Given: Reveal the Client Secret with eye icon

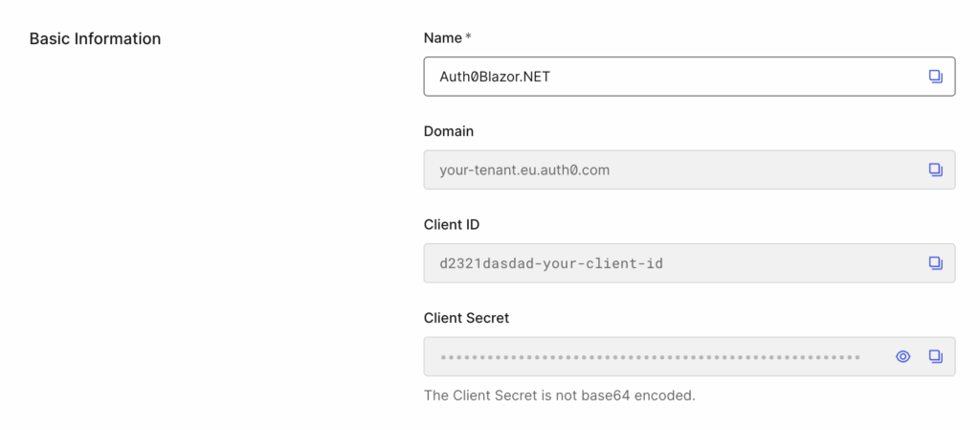Looking at the screenshot, I should pos(902,357).
